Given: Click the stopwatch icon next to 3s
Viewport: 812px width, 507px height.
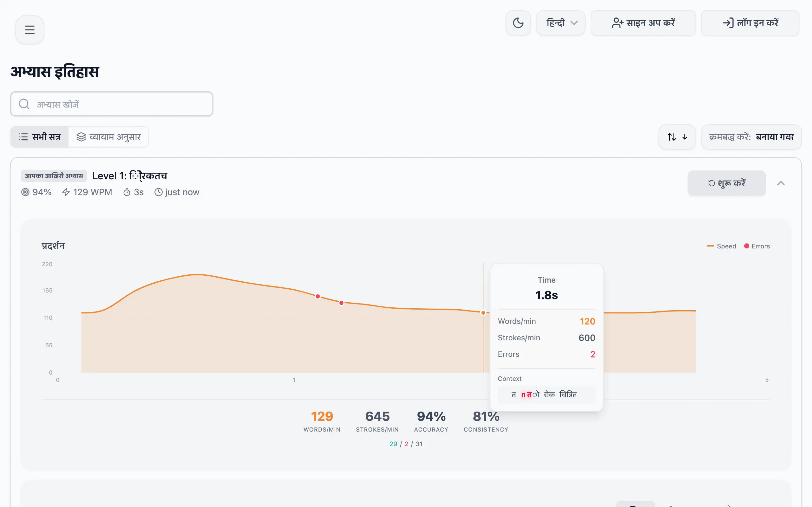Looking at the screenshot, I should pos(127,192).
